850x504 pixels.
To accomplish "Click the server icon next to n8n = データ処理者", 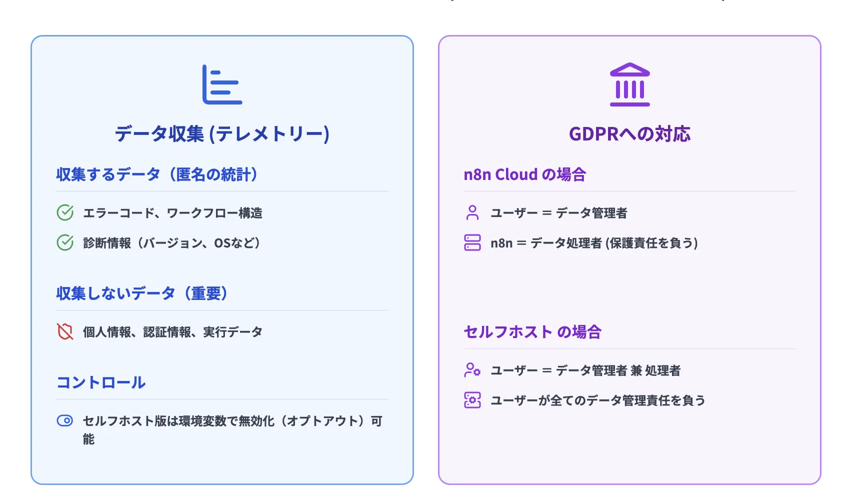I will pyautogui.click(x=472, y=243).
